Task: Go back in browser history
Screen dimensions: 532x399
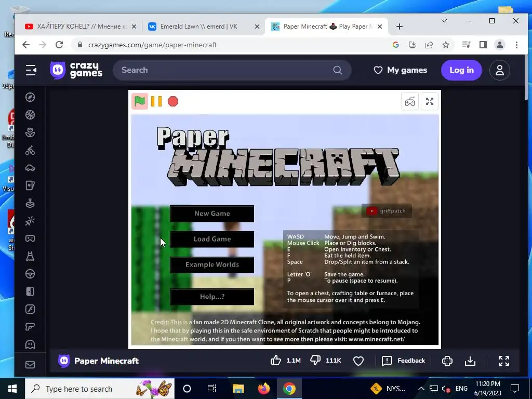Action: (x=26, y=45)
